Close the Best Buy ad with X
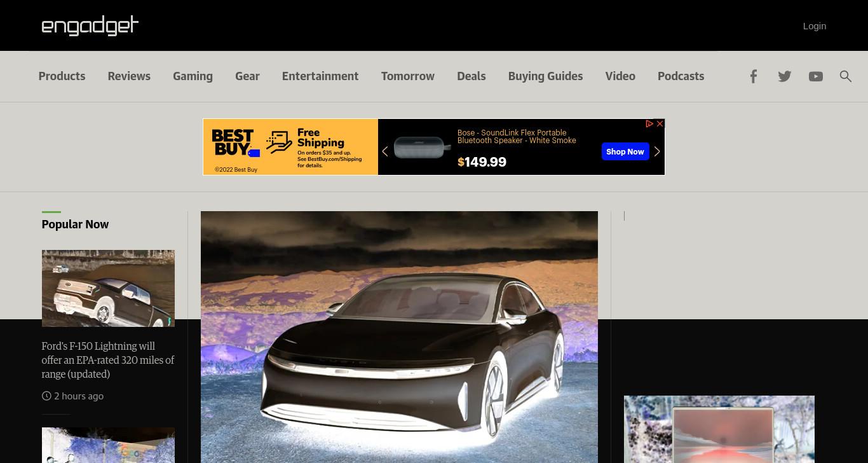 click(x=660, y=123)
